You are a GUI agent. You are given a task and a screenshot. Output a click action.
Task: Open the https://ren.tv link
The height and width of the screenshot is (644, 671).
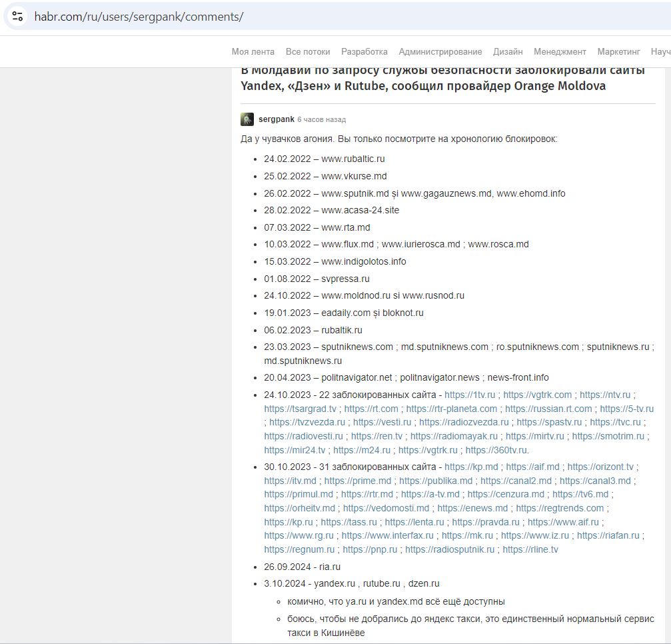point(376,436)
